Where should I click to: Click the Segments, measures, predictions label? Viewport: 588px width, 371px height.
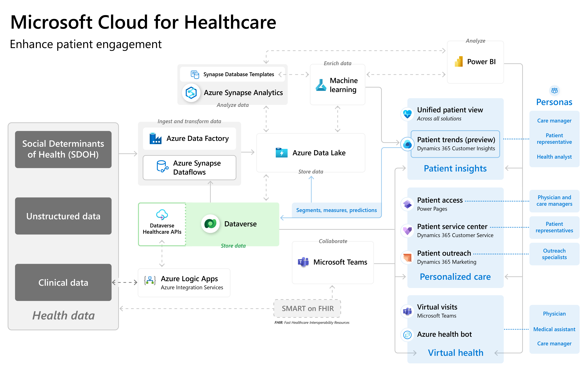[x=336, y=210]
